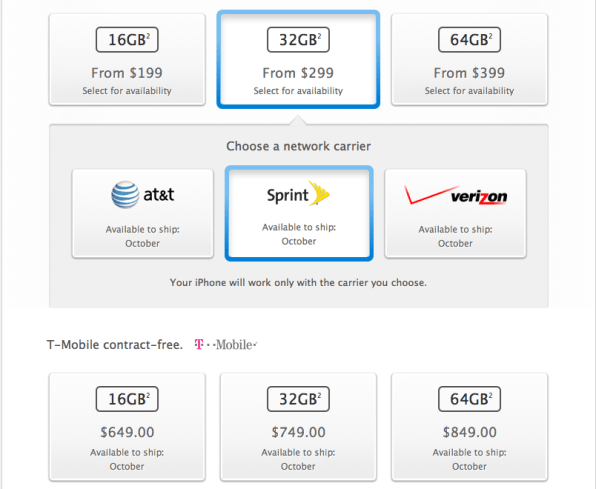The image size is (596, 489).
Task: Click 'Select for availability' under 32GB
Action: (x=298, y=91)
